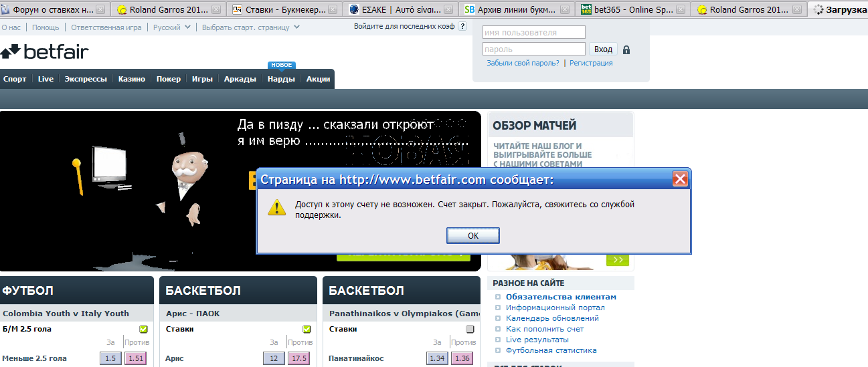Close the bet365 browser tab
Image resolution: width=868 pixels, height=367 pixels.
pos(681,9)
